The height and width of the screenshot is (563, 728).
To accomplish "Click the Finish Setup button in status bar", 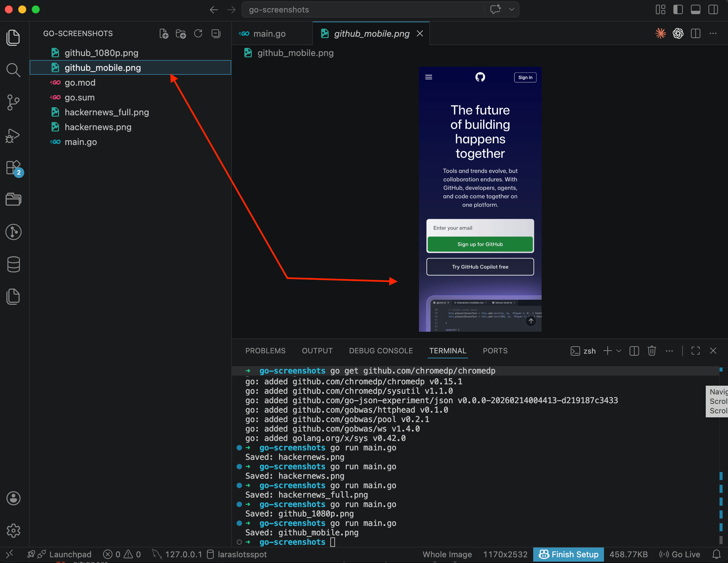I will 568,554.
